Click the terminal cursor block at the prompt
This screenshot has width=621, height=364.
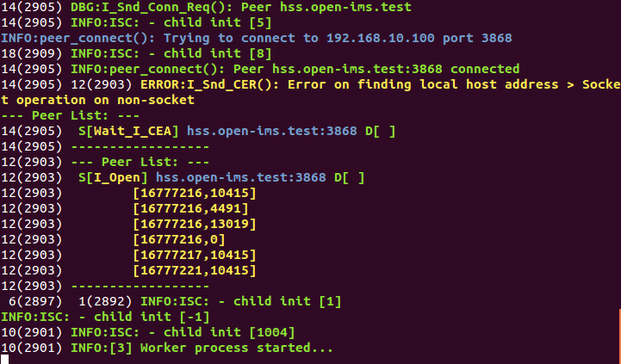(x=5, y=360)
